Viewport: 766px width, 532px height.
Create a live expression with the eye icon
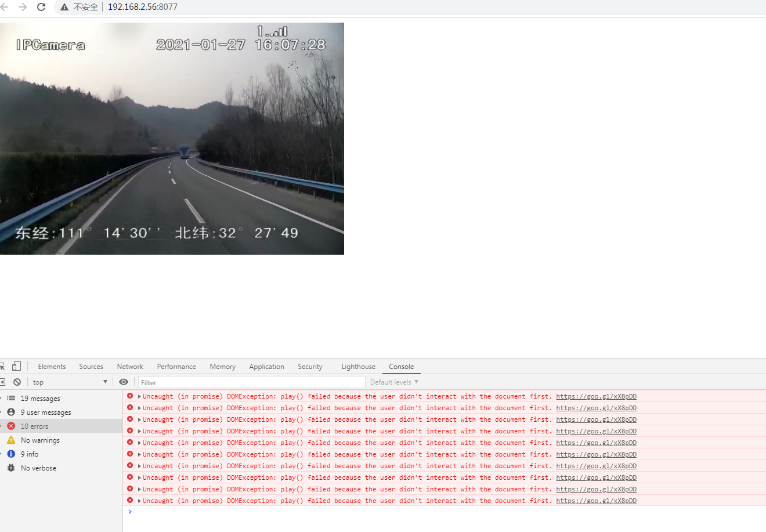click(122, 382)
